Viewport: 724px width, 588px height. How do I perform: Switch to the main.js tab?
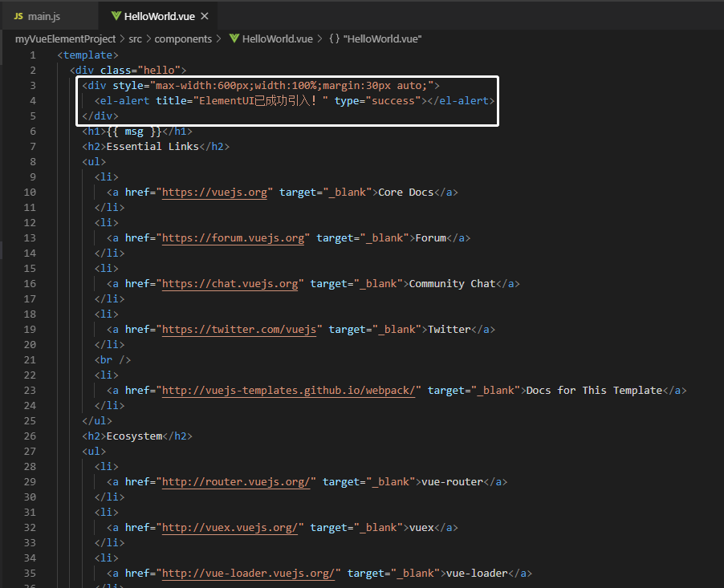[x=43, y=16]
